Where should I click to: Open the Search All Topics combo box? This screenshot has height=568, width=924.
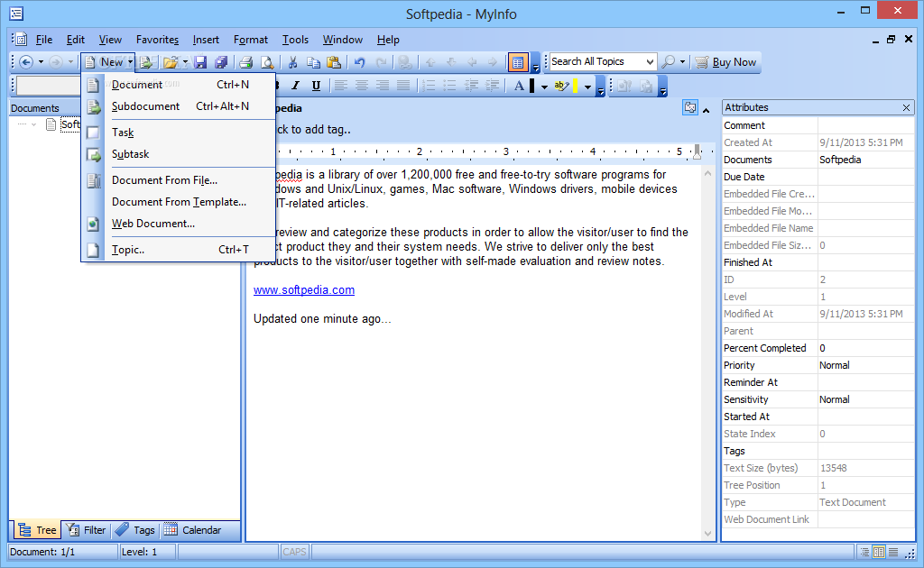coord(603,61)
